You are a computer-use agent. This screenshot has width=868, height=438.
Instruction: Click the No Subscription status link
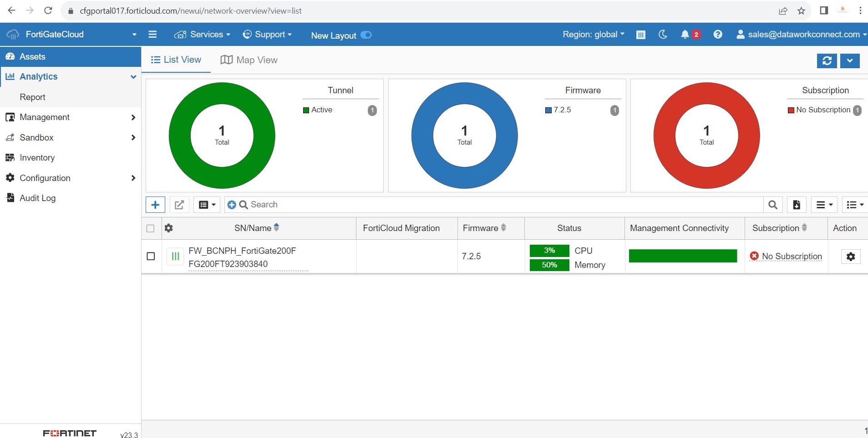[x=792, y=257]
